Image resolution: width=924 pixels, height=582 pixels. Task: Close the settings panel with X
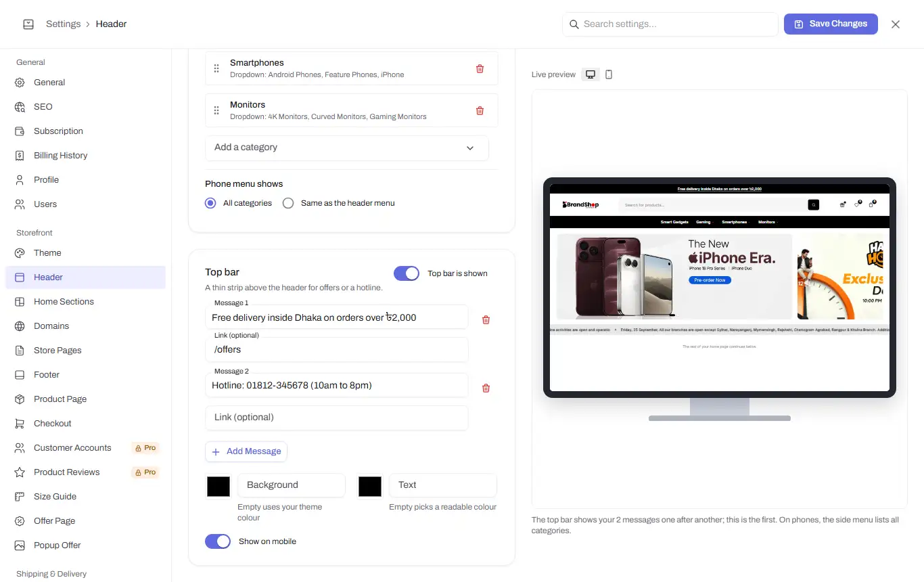[x=896, y=24]
